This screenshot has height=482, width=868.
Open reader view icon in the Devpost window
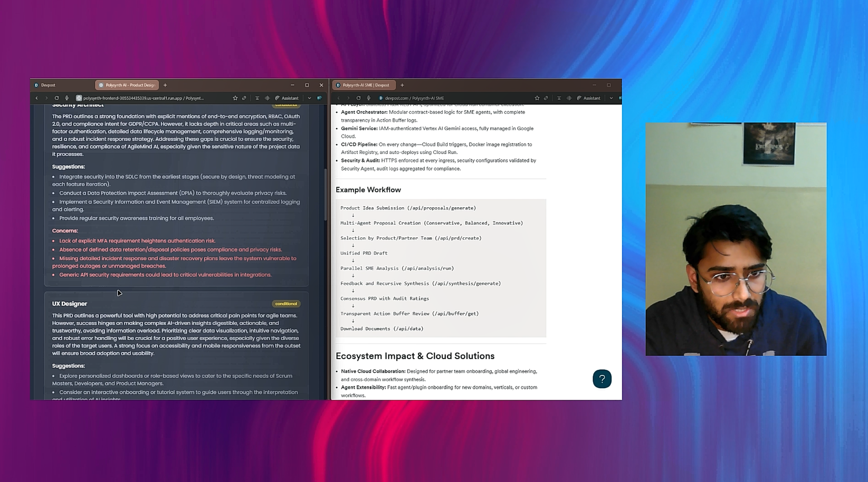(559, 98)
